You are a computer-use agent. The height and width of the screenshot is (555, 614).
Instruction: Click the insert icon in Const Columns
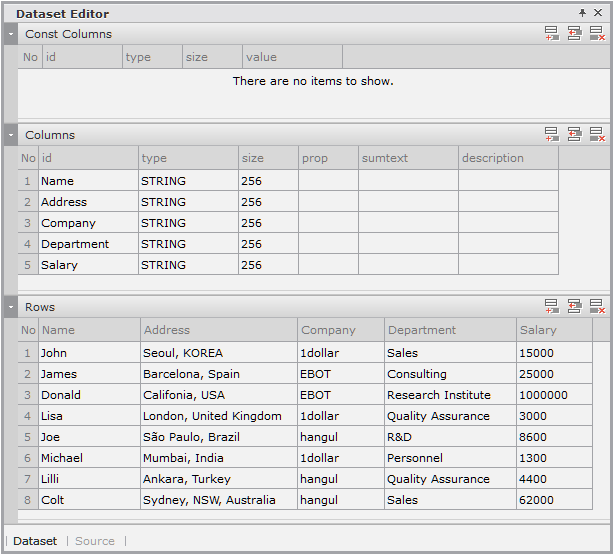(x=574, y=34)
